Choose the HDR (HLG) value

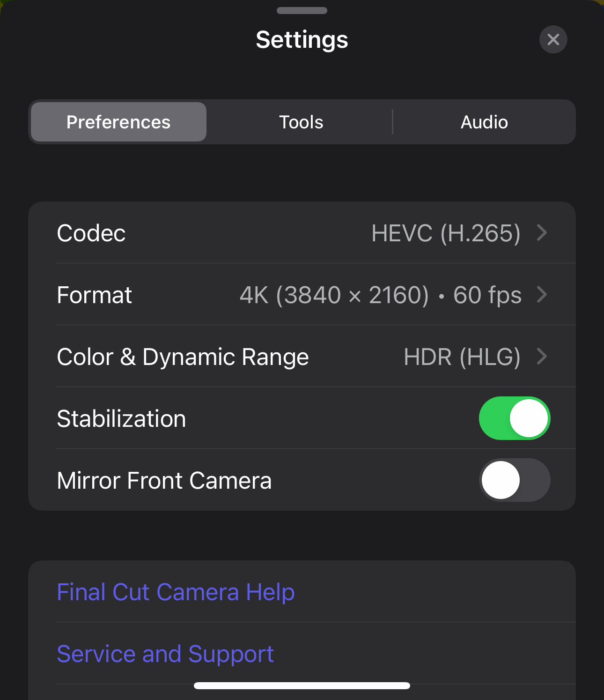[x=462, y=357]
